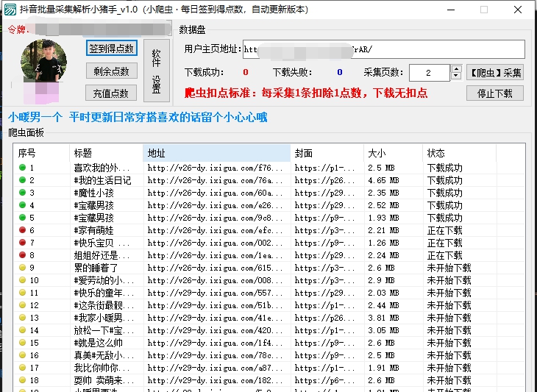This screenshot has height=392, width=537.
Task: Click the red 爬虫扣点标准 notice text
Action: click(306, 93)
